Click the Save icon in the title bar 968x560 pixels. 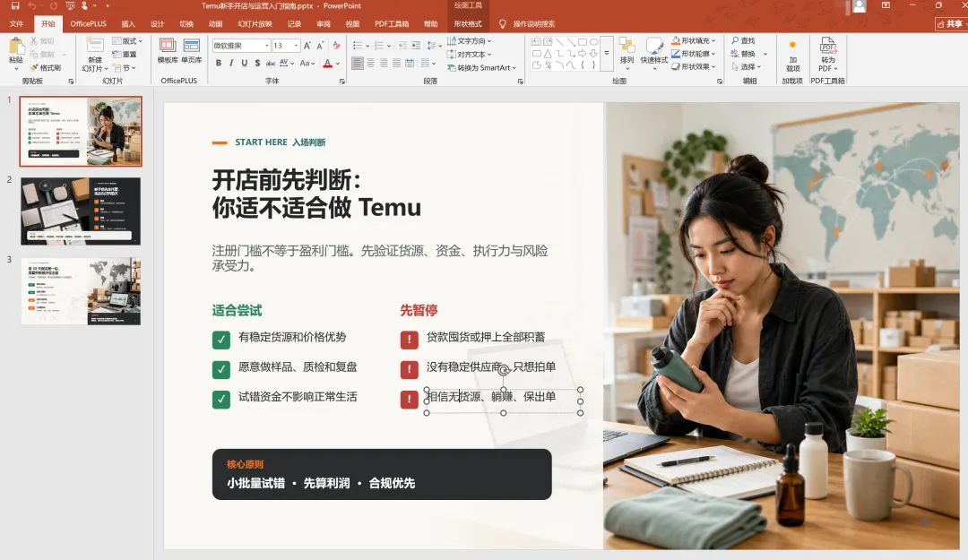pyautogui.click(x=15, y=5)
